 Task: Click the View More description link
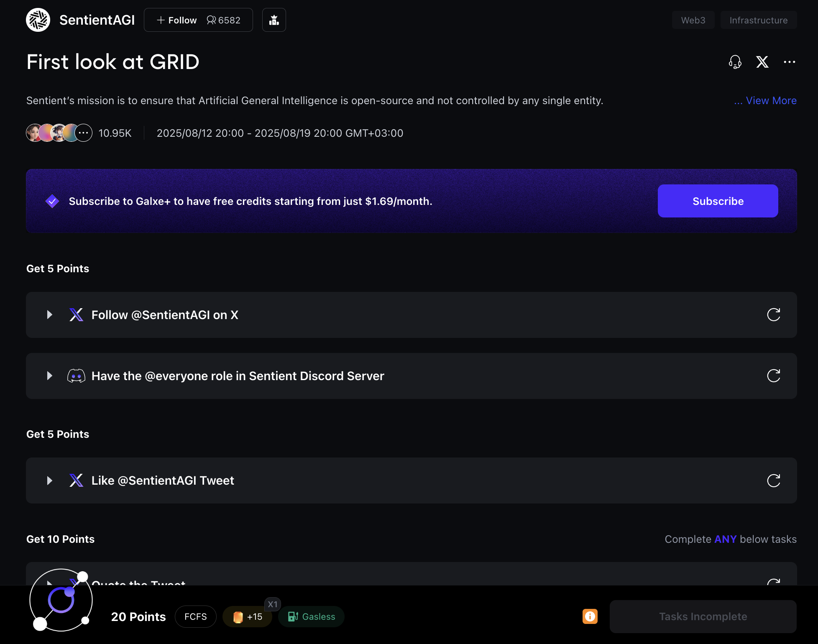click(771, 101)
